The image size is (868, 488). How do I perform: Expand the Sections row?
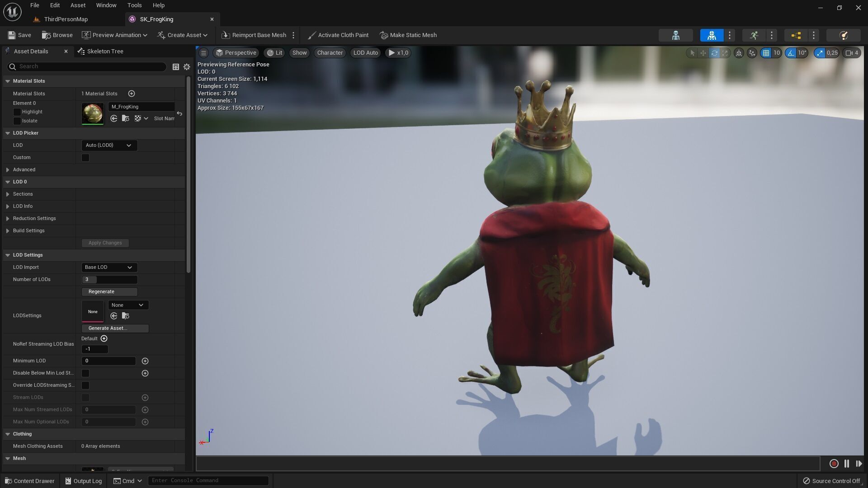[x=8, y=194]
